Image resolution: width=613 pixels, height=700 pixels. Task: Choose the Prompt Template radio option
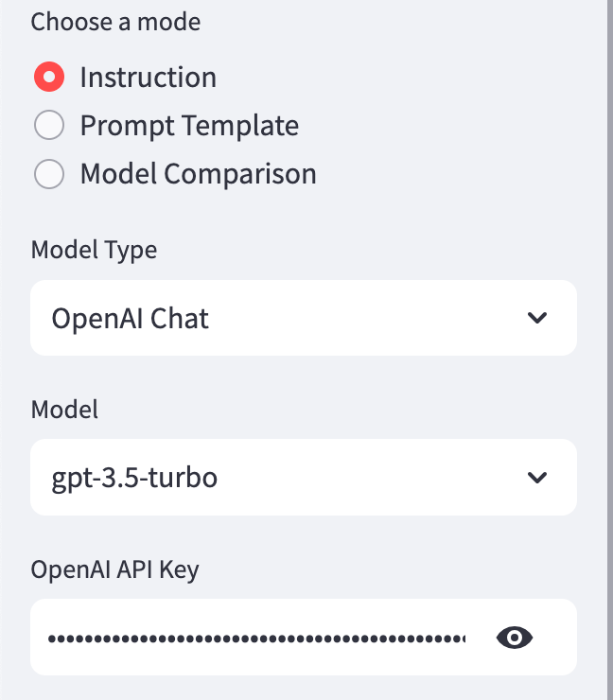click(49, 125)
